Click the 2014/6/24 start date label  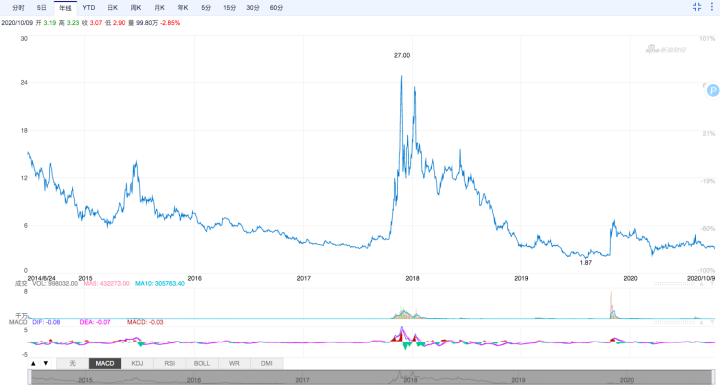click(42, 278)
